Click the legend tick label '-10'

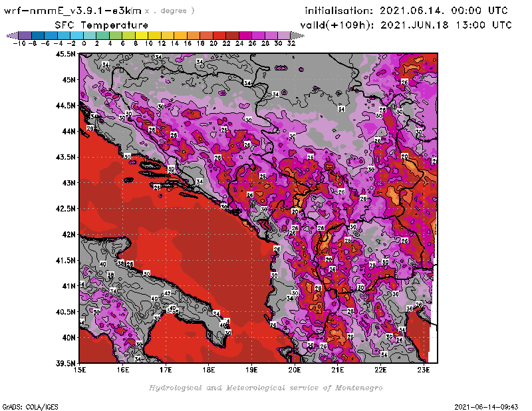click(19, 43)
